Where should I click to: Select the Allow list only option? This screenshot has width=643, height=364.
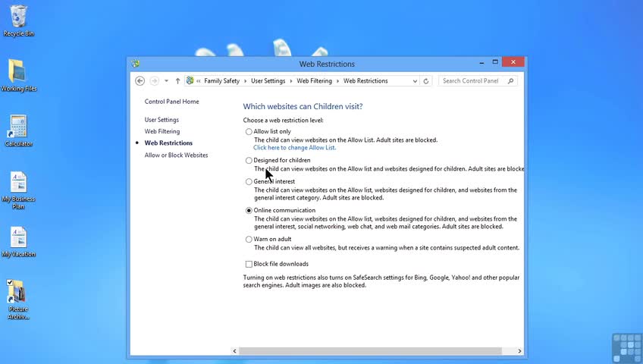tap(249, 132)
